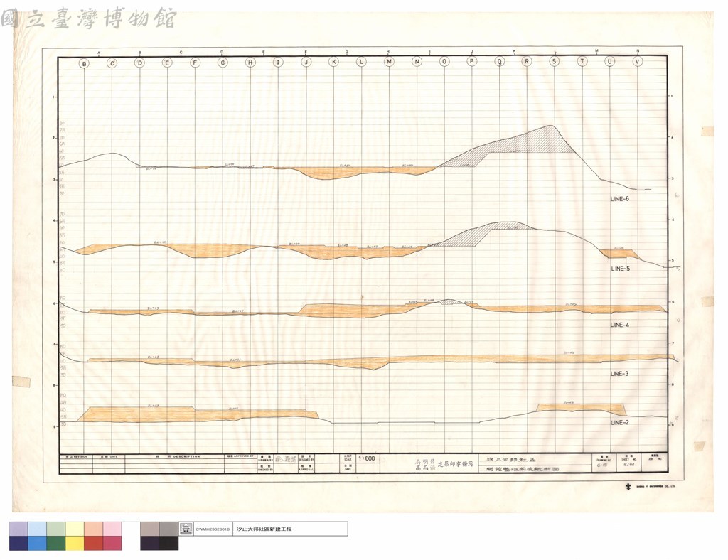Select the LINE-4 section label
The width and height of the screenshot is (728, 560).
[x=620, y=325]
